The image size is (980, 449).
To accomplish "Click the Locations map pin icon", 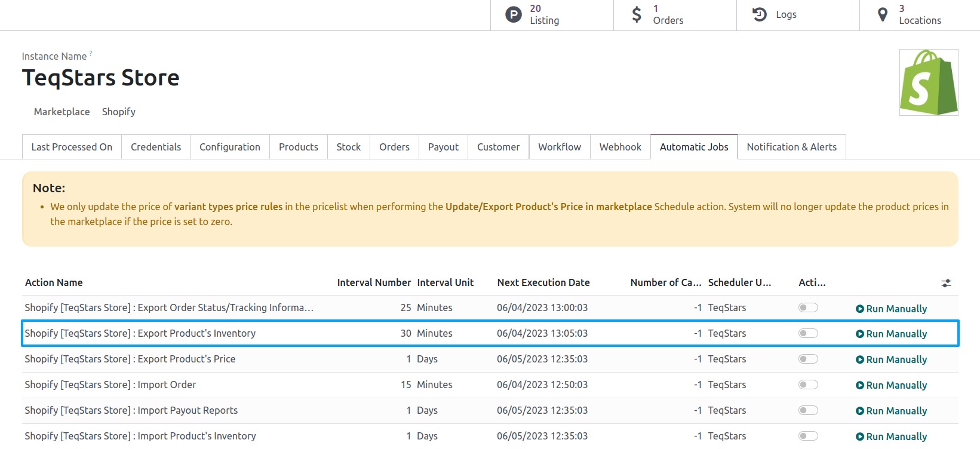I will tap(883, 14).
